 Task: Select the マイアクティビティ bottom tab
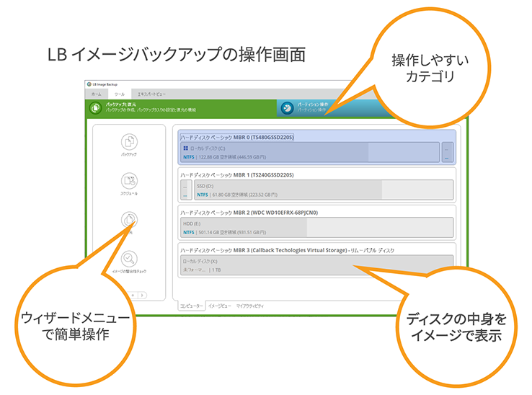(x=250, y=306)
